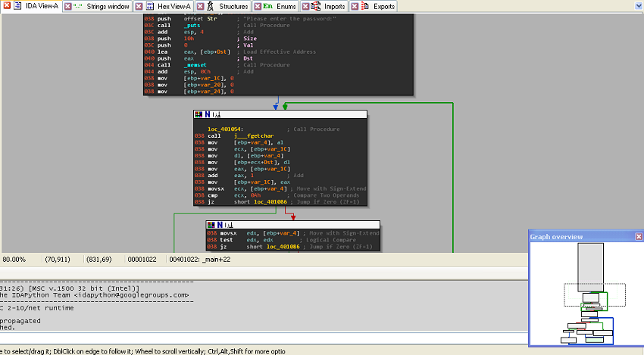The height and width of the screenshot is (355, 644).
Task: Click the Strings window tab icon
Action: tap(77, 6)
